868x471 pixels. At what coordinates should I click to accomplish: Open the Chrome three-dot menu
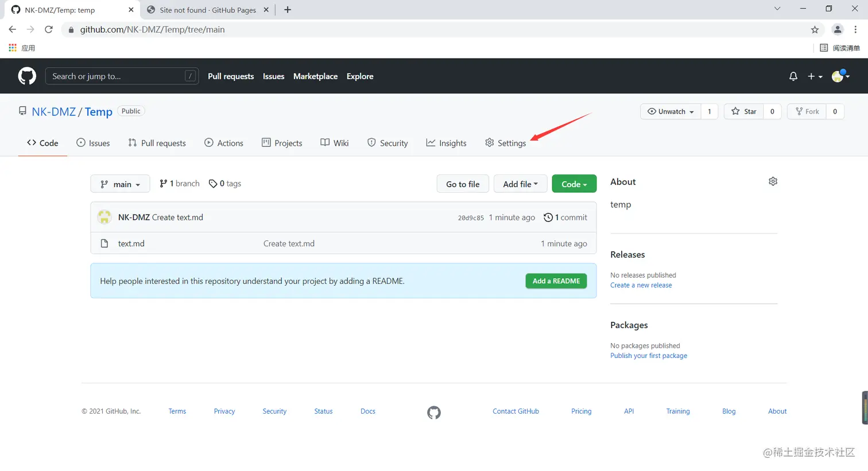point(855,30)
